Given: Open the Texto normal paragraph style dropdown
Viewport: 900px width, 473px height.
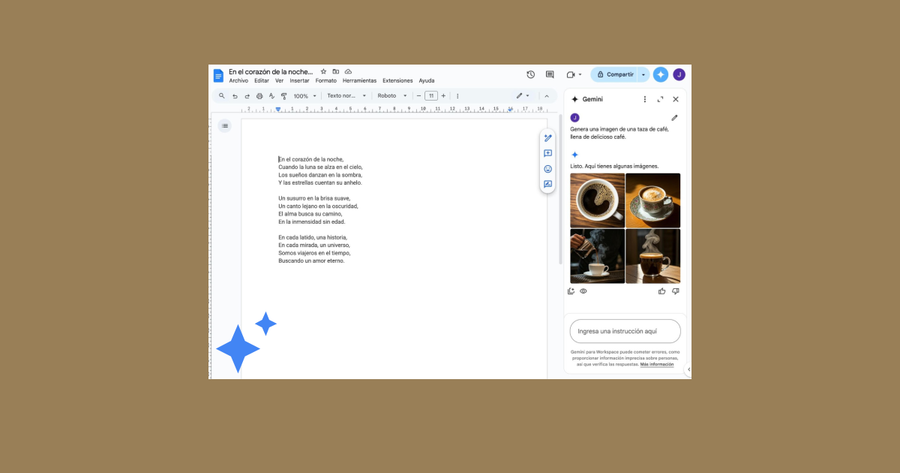Looking at the screenshot, I should click(346, 96).
